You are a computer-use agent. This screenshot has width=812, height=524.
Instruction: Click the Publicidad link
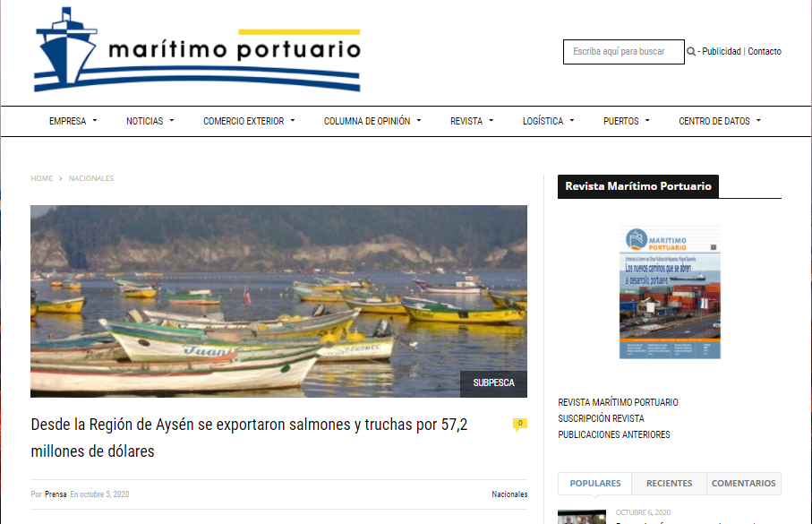[x=722, y=51]
